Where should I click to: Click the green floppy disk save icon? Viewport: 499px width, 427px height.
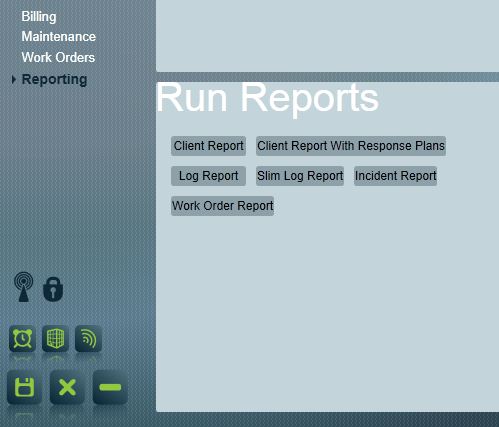point(25,387)
